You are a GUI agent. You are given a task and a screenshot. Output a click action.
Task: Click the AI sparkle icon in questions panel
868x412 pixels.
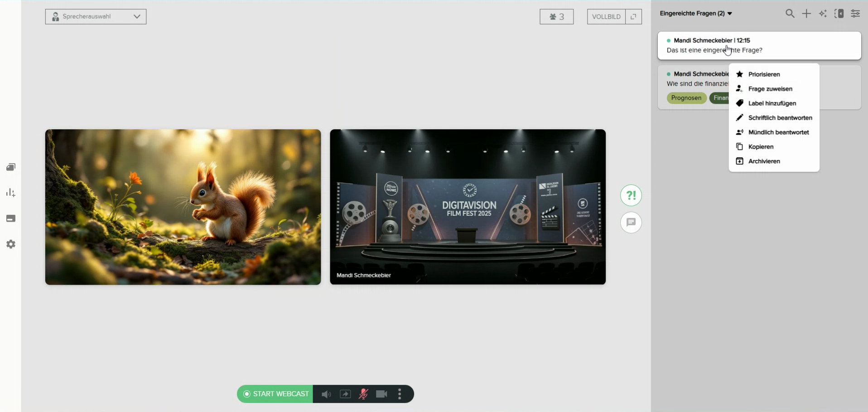coord(823,14)
